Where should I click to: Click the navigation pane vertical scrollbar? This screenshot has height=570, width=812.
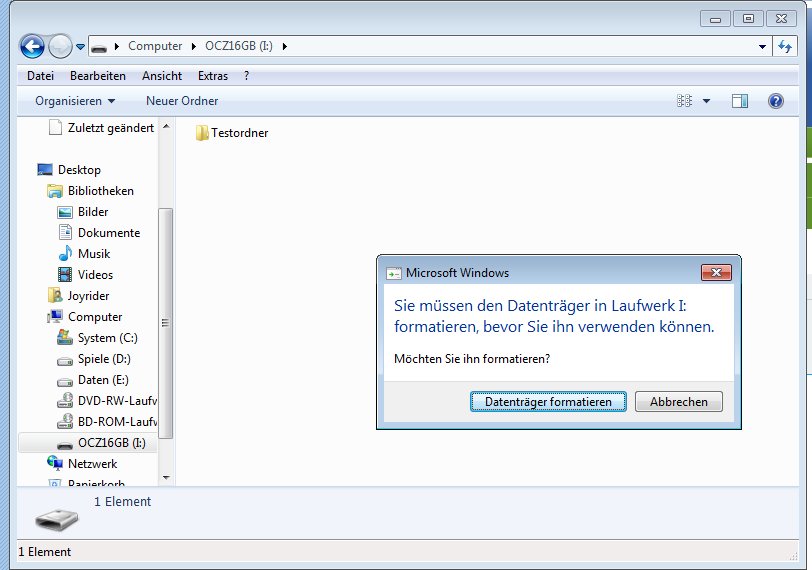pos(166,320)
